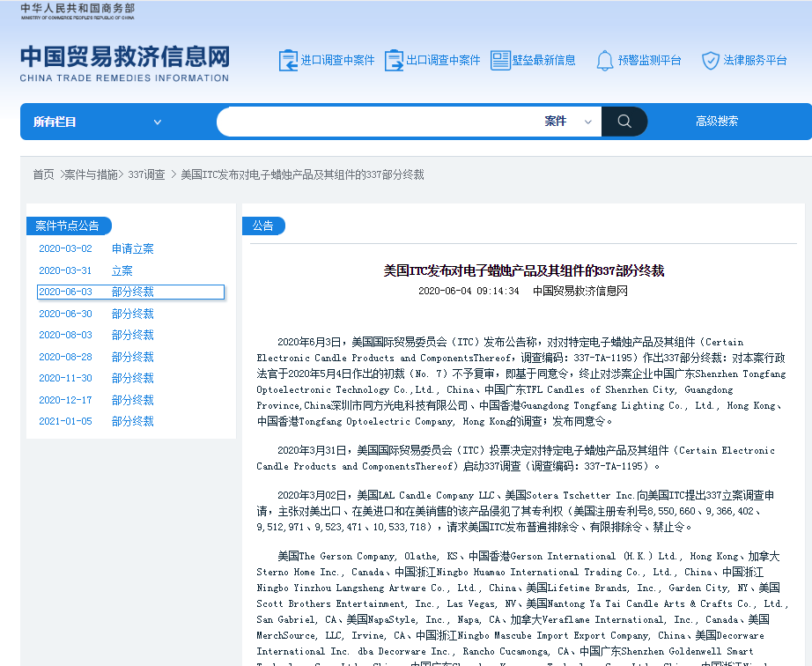The image size is (812, 666).
Task: Click 首页 in the breadcrumb
Action: (x=43, y=174)
